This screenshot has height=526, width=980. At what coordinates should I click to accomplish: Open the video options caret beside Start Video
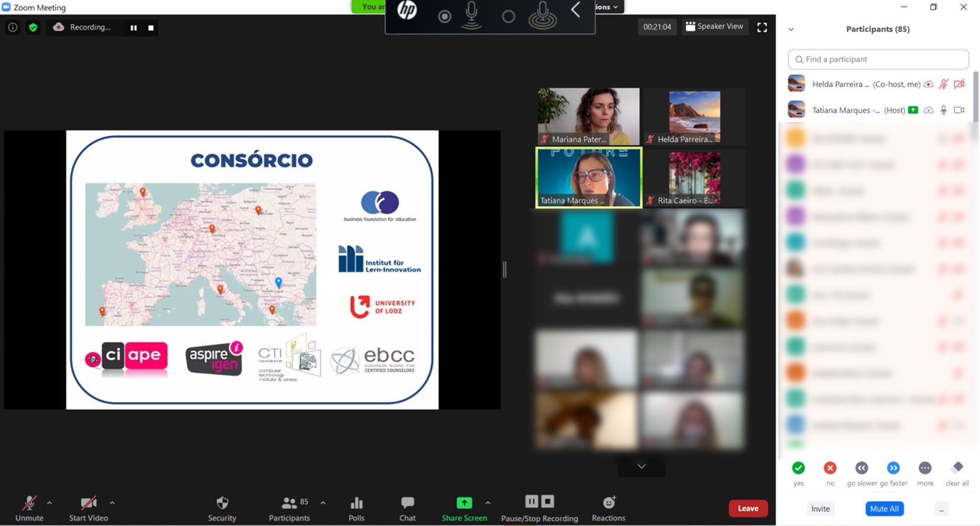point(112,503)
